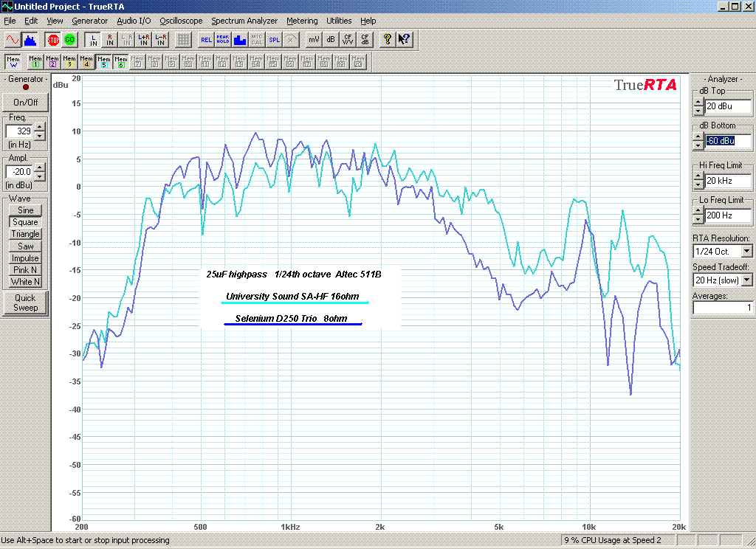The image size is (756, 549).
Task: Select L-R IN input button
Action: [x=160, y=40]
